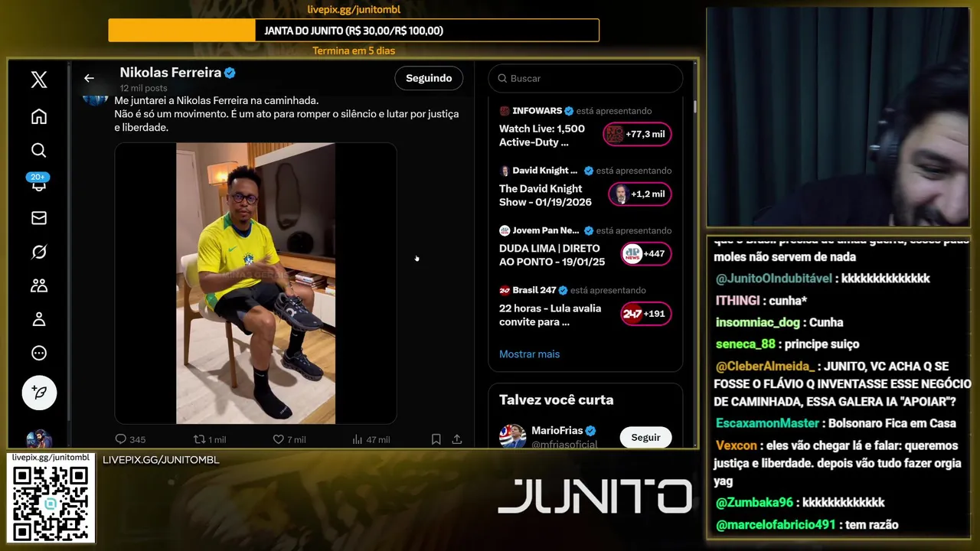Open Grok icon in sidebar

pyautogui.click(x=39, y=252)
